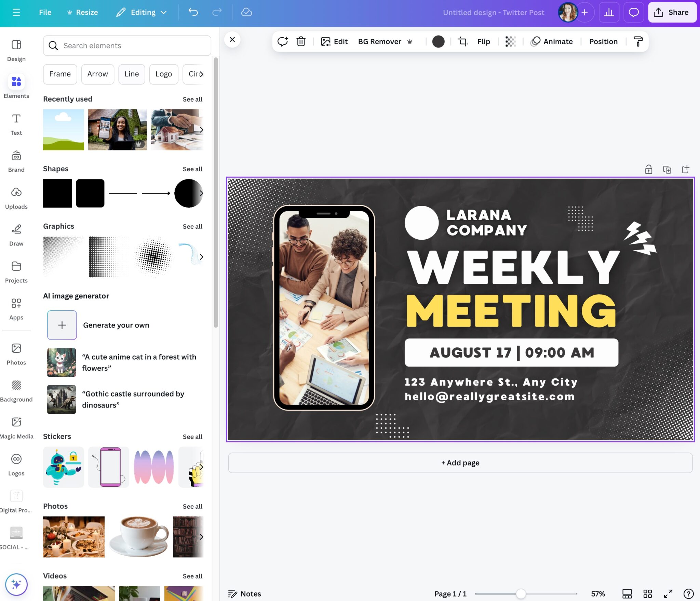Click the copy style paint roller icon

[x=638, y=41]
